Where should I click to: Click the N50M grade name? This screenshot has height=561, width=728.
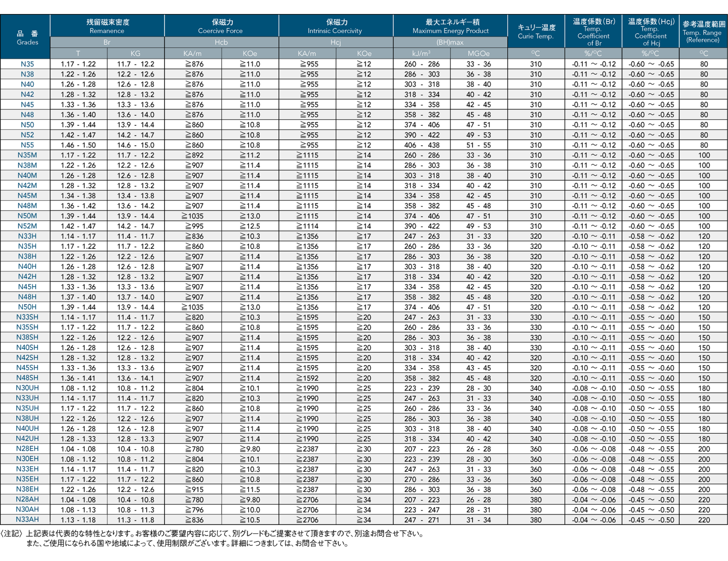(27, 216)
